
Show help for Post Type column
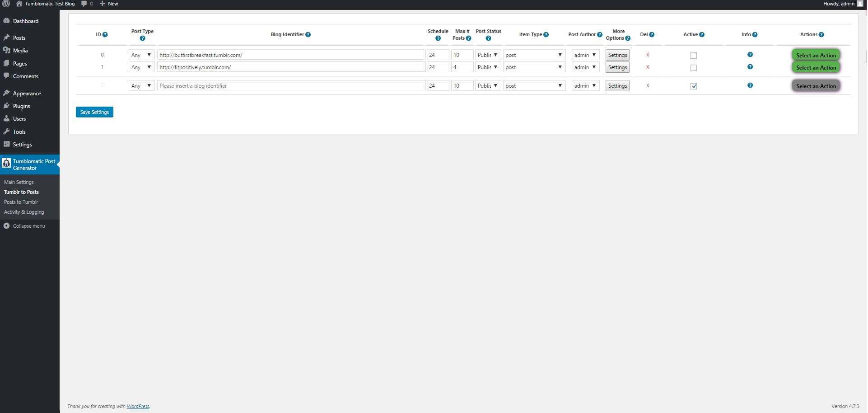pos(143,38)
